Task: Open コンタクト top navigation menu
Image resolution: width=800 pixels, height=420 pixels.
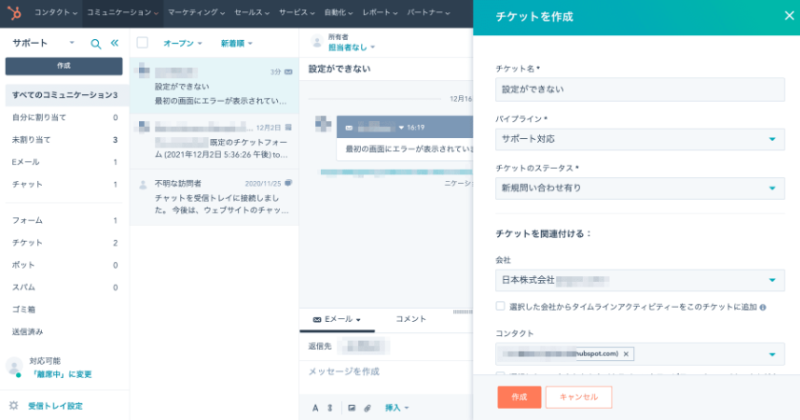Action: [x=56, y=13]
